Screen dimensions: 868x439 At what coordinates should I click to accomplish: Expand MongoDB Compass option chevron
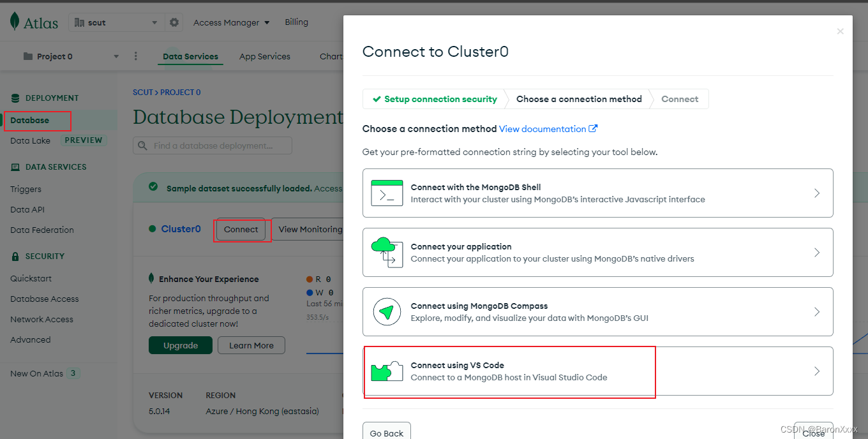click(x=817, y=311)
